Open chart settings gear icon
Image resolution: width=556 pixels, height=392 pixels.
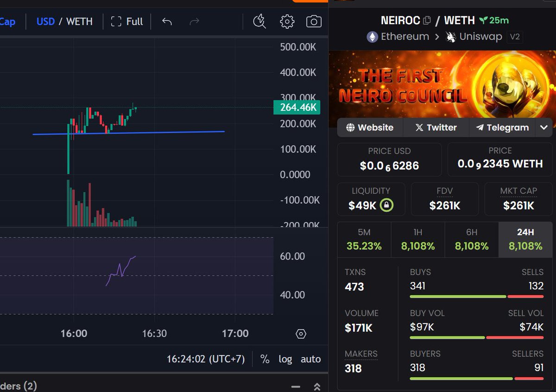[x=287, y=21]
